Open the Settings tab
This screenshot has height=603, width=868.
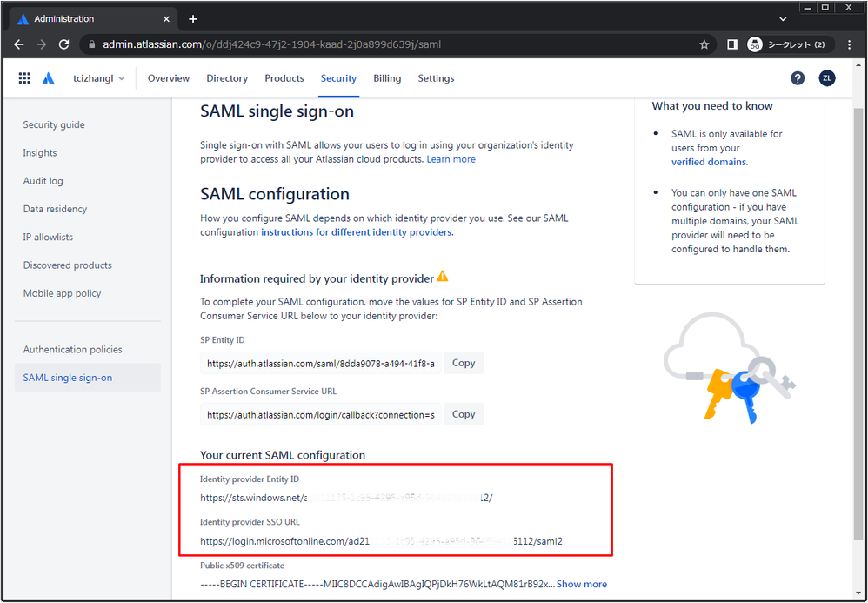(x=437, y=78)
